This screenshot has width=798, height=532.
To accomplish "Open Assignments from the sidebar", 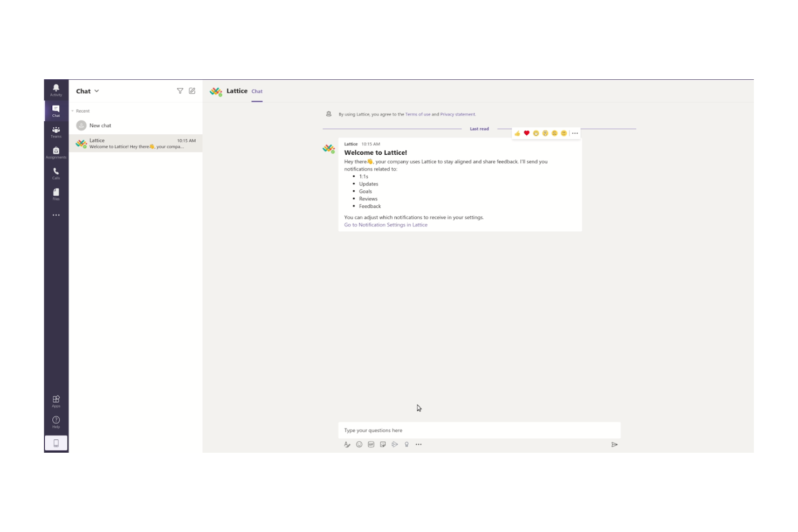I will click(x=56, y=153).
